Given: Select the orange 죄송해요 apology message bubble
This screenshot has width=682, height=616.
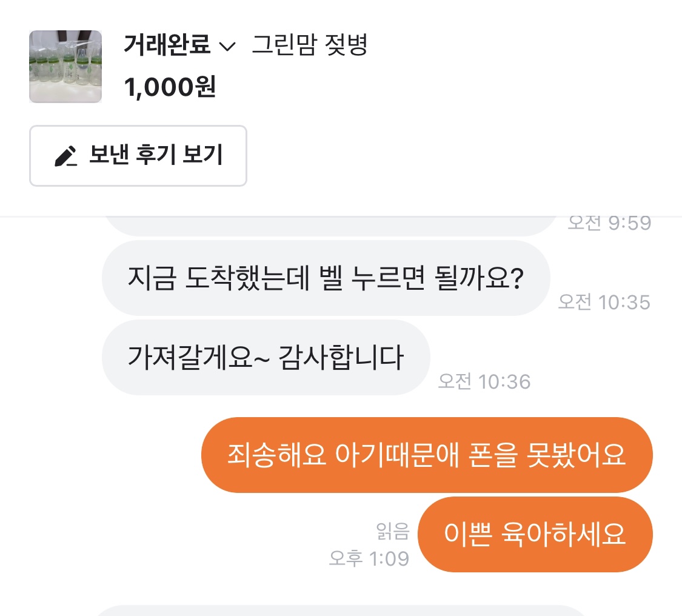Looking at the screenshot, I should (x=426, y=455).
